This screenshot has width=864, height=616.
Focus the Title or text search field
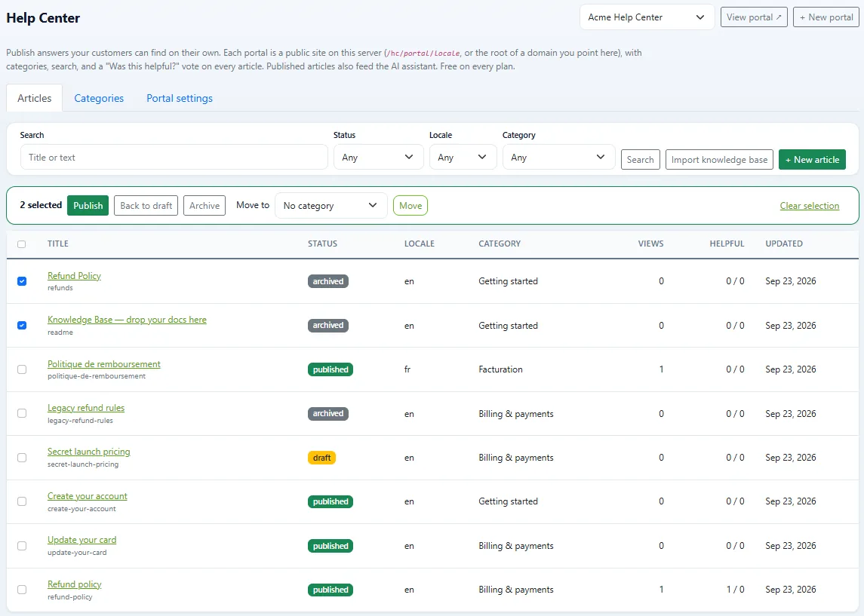pos(174,157)
